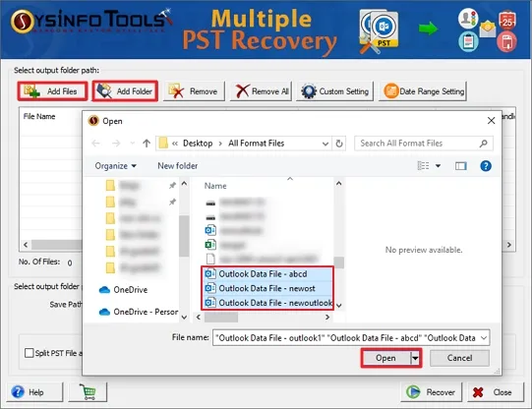This screenshot has width=532, height=409.
Task: Click the Outlook icon beside abcd file
Action: coord(210,274)
